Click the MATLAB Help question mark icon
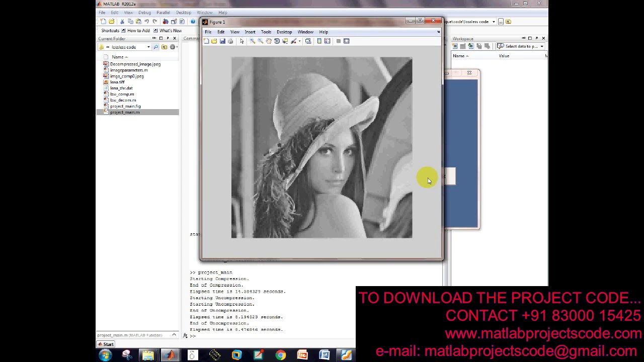The image size is (644, 362). [x=193, y=21]
